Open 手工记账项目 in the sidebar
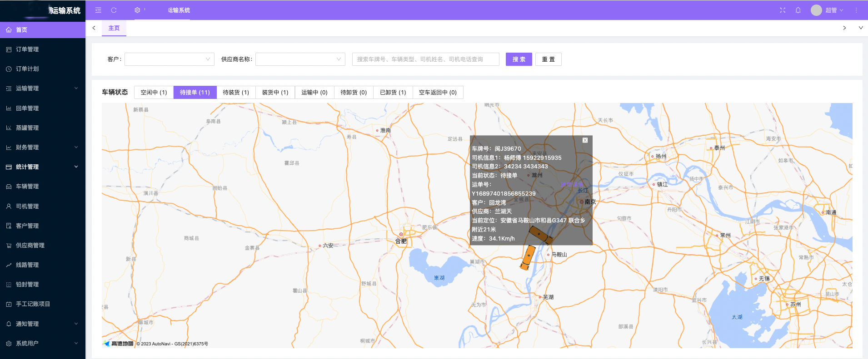This screenshot has width=868, height=359. 43,304
